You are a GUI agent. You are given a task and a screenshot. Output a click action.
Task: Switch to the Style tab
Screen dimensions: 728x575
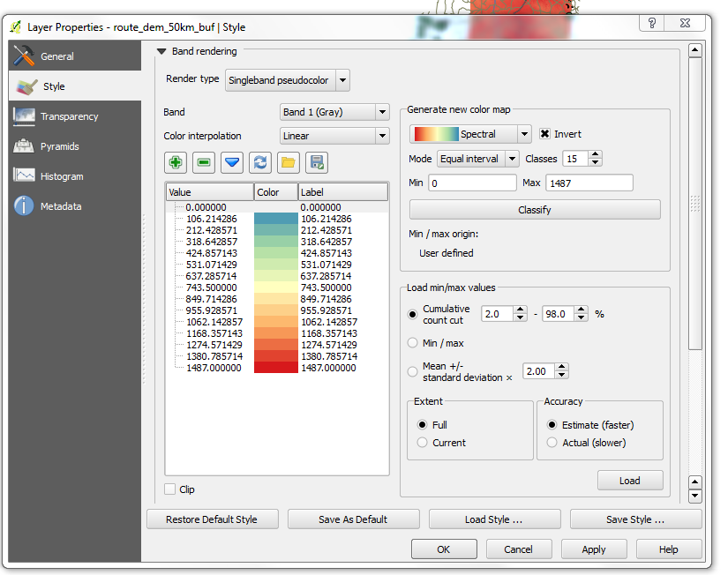pyautogui.click(x=75, y=86)
